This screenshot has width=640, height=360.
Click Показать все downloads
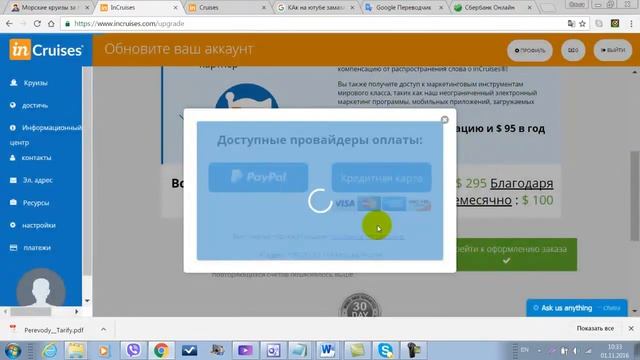[595, 328]
